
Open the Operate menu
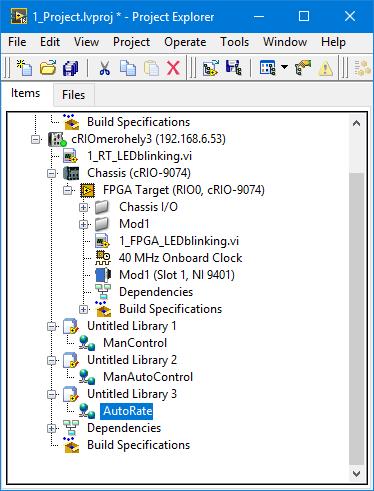click(185, 42)
